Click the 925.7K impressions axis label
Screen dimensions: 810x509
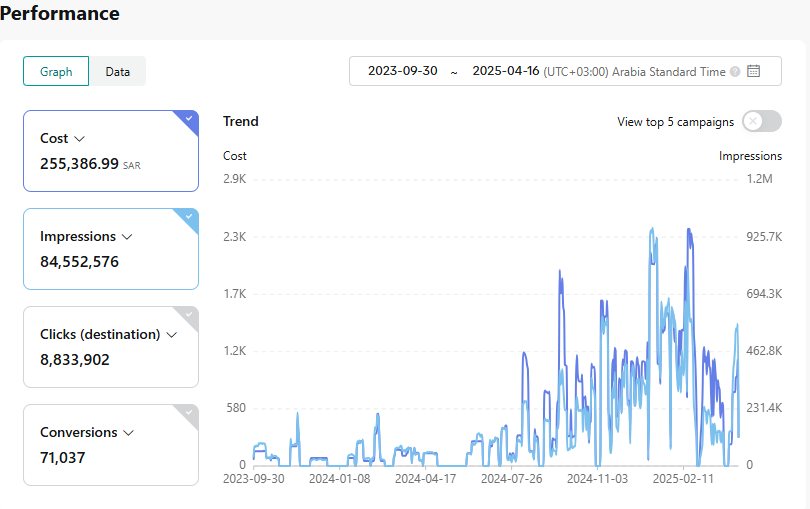[764, 237]
